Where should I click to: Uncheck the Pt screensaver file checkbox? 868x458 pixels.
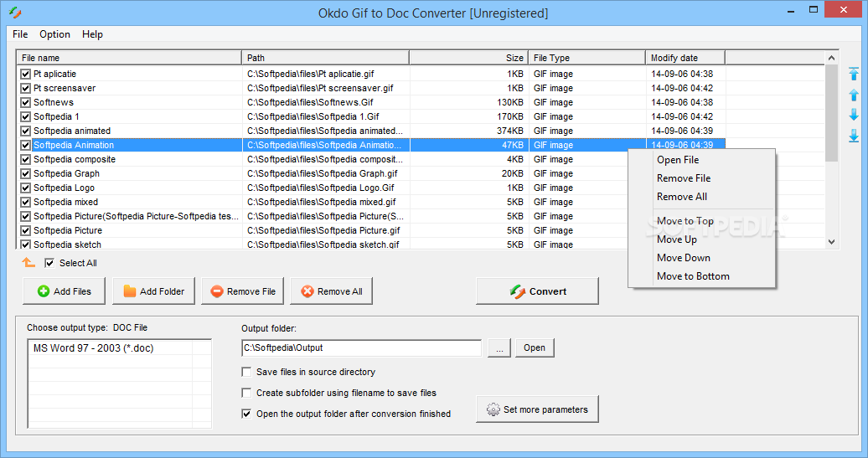click(x=25, y=88)
